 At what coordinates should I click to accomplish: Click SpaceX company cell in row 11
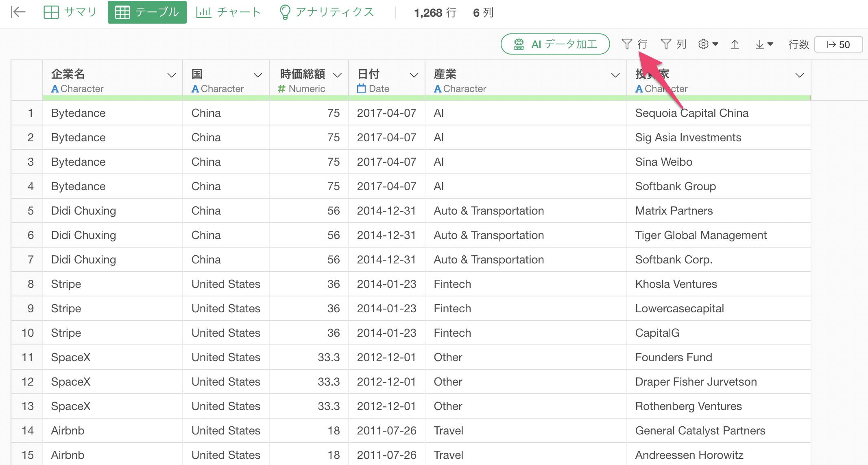pyautogui.click(x=113, y=357)
